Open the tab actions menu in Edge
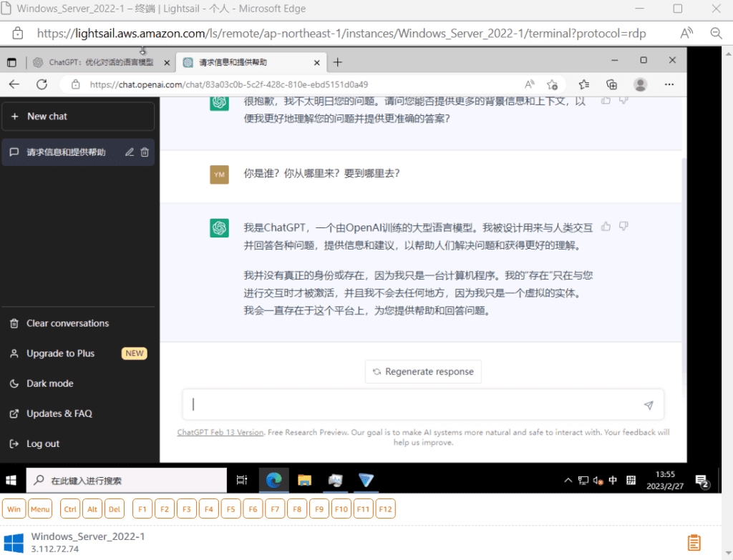Viewport: 733px width, 560px height. point(10,62)
